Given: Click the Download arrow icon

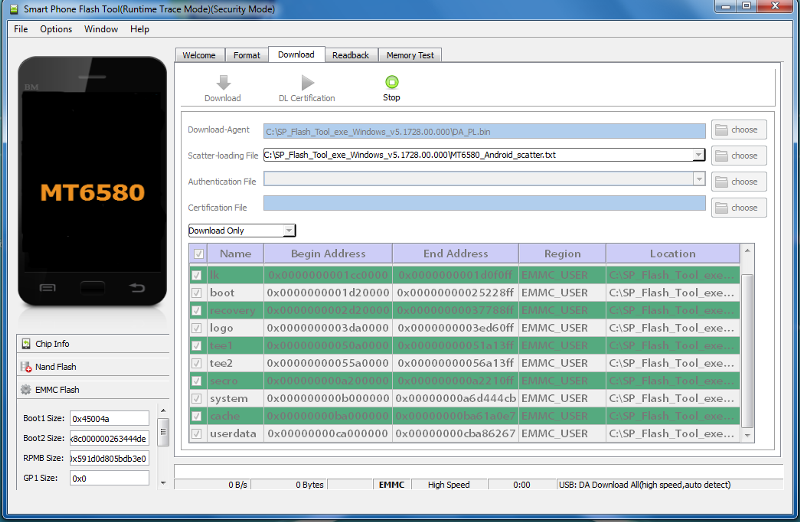Looking at the screenshot, I should tap(223, 82).
